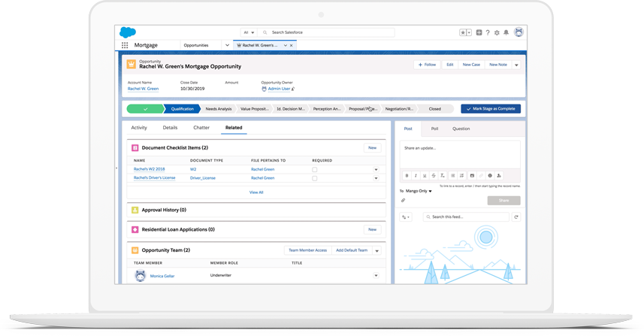644x336 pixels.
Task: Open the feed sort dropdown
Action: click(x=406, y=217)
